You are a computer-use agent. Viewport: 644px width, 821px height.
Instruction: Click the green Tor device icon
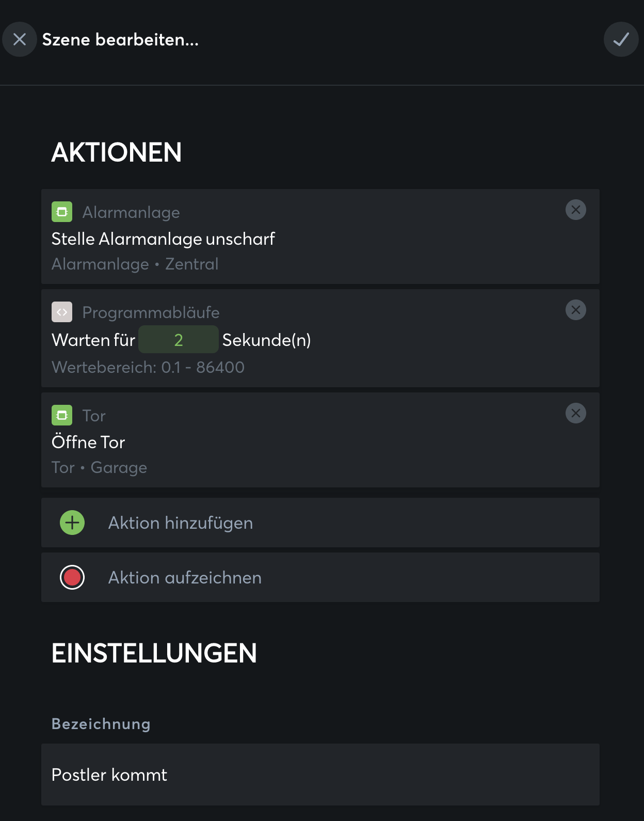[62, 415]
